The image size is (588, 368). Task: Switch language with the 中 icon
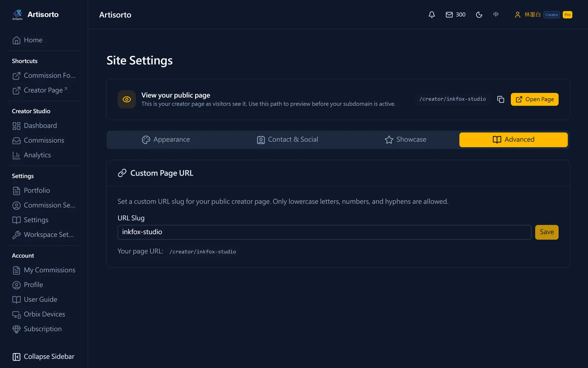496,15
